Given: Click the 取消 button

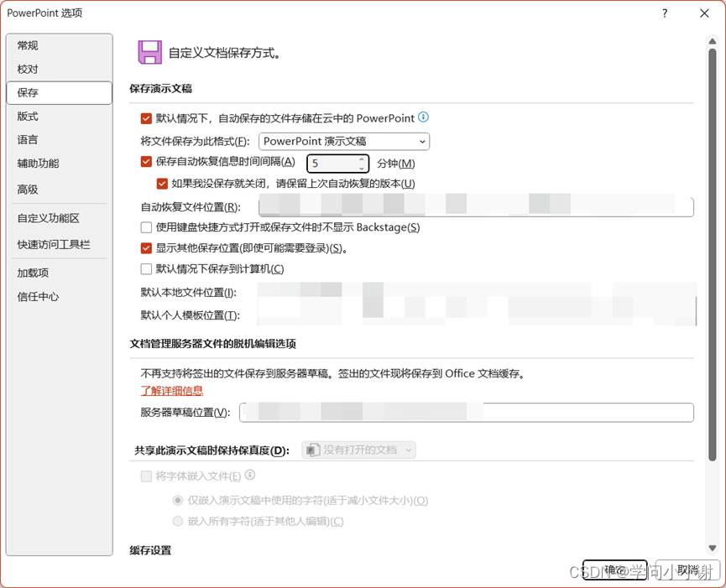Looking at the screenshot, I should click(687, 570).
